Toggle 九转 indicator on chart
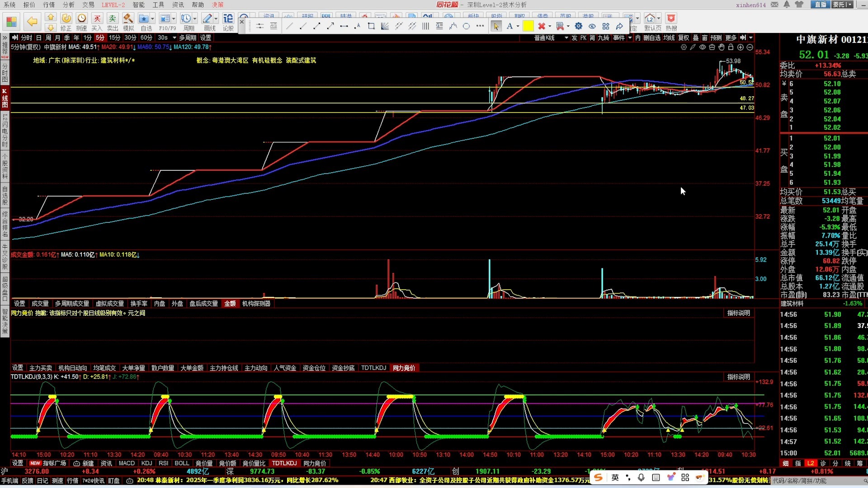Image resolution: width=868 pixels, height=488 pixels. click(604, 38)
